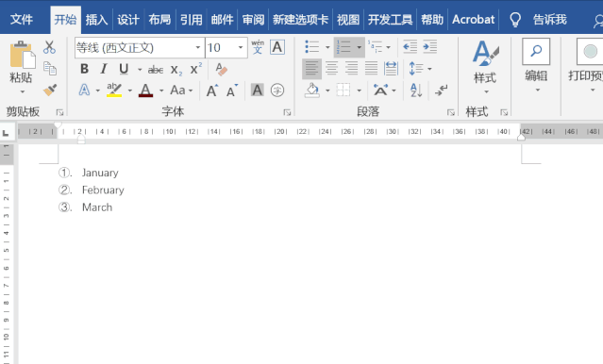The image size is (603, 364).
Task: Toggle Subscript formatting
Action: 176,70
